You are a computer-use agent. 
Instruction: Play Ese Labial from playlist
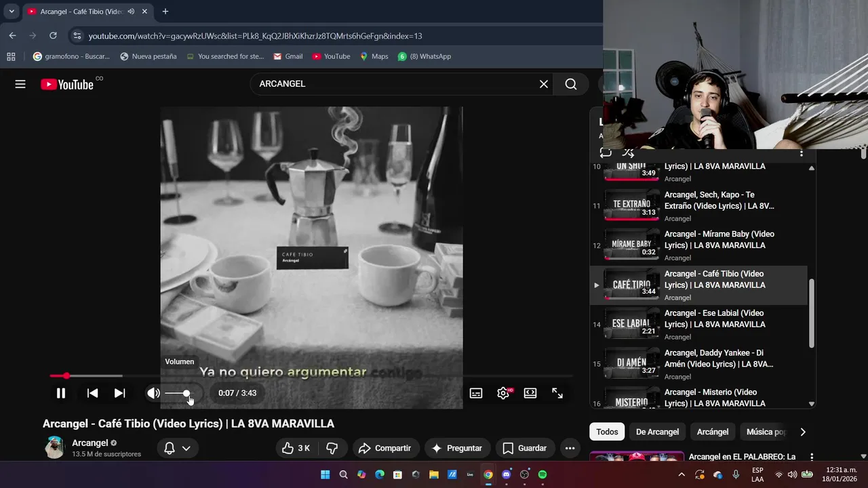698,325
